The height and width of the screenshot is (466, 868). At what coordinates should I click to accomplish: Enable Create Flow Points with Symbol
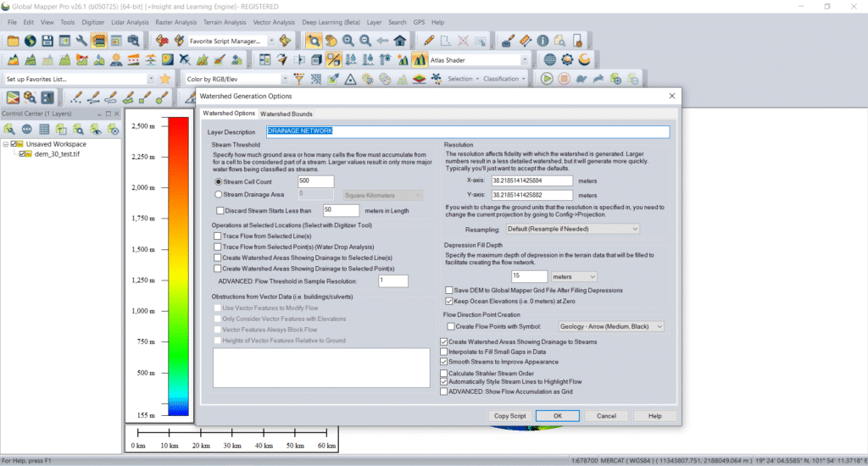pos(451,326)
